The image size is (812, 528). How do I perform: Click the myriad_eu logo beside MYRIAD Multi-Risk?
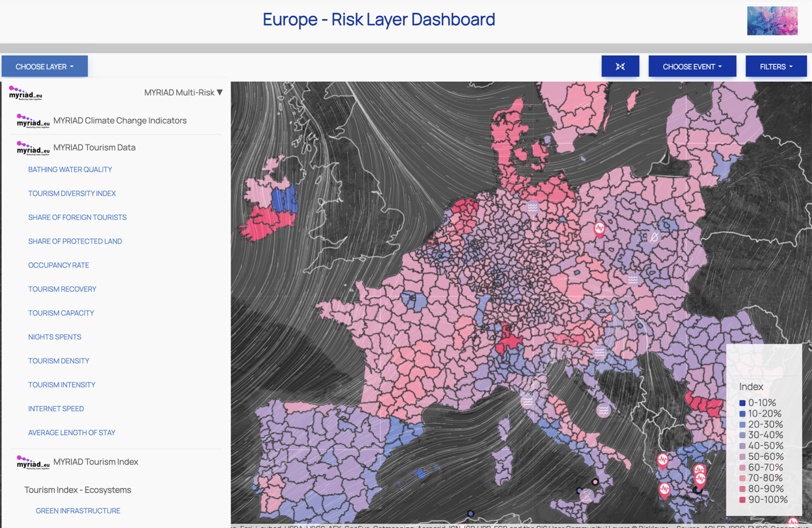pyautogui.click(x=26, y=93)
